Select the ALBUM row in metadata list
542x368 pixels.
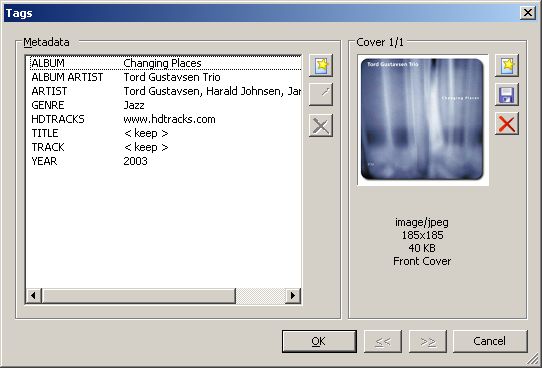tap(165, 63)
